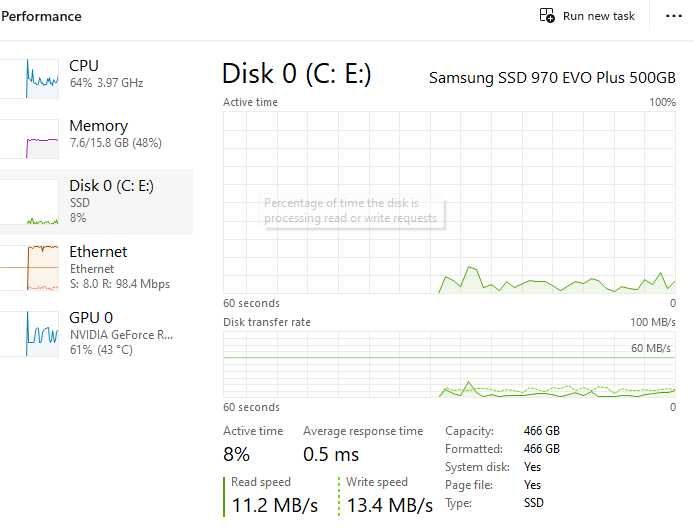Click the Active time disk graph
Screen dimensions: 694x529
(x=449, y=202)
